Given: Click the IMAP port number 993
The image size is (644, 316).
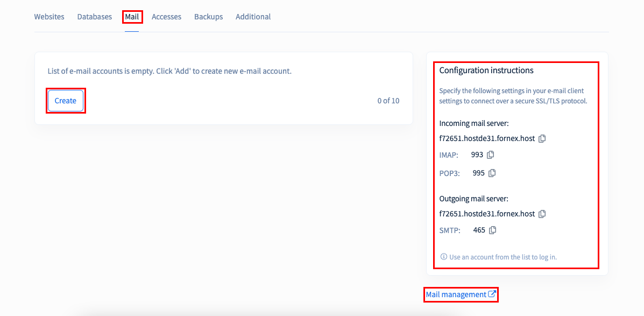Looking at the screenshot, I should tap(477, 155).
